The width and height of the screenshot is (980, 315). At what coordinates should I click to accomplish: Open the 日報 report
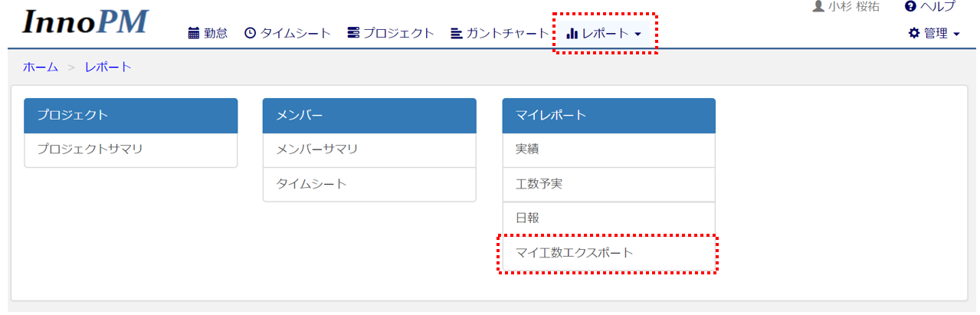tap(527, 218)
